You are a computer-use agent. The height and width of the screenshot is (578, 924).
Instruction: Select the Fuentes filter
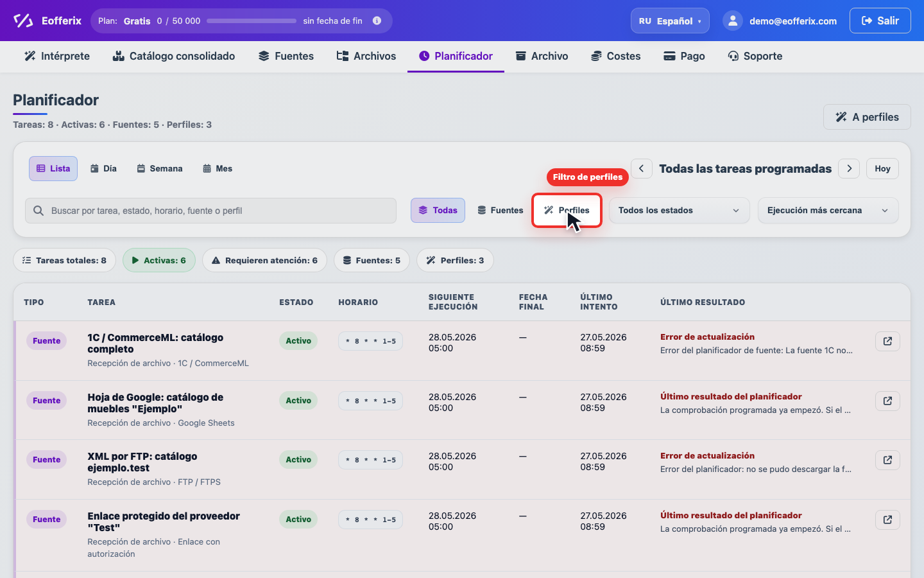501,210
